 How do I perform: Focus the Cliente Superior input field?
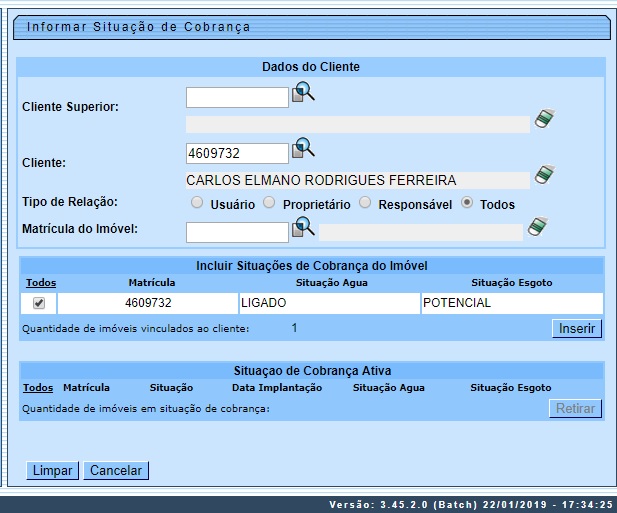(x=237, y=97)
